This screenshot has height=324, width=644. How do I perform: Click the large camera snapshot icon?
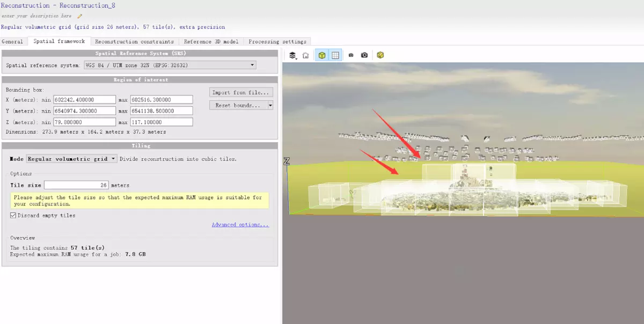click(x=364, y=55)
